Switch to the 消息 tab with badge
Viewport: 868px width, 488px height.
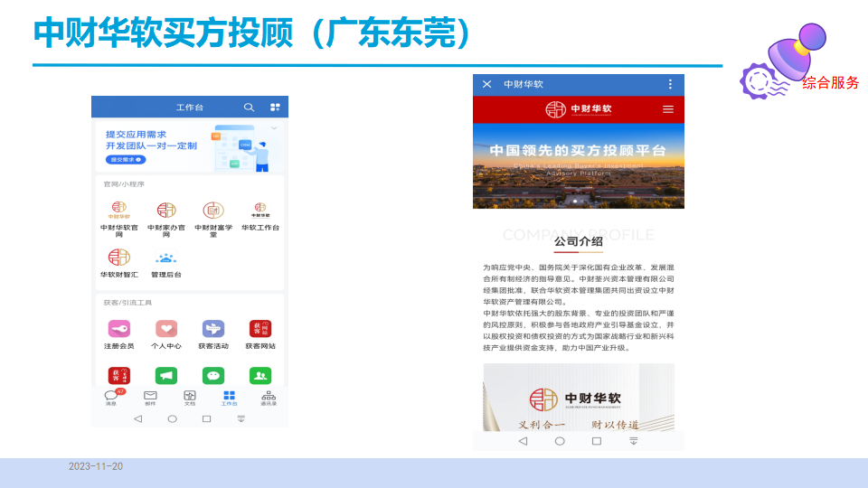(112, 398)
